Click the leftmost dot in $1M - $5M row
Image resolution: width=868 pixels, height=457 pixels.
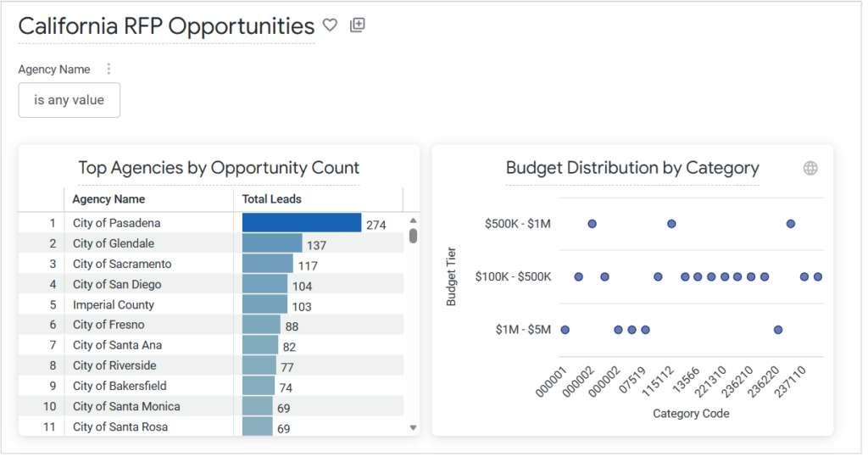(x=565, y=330)
